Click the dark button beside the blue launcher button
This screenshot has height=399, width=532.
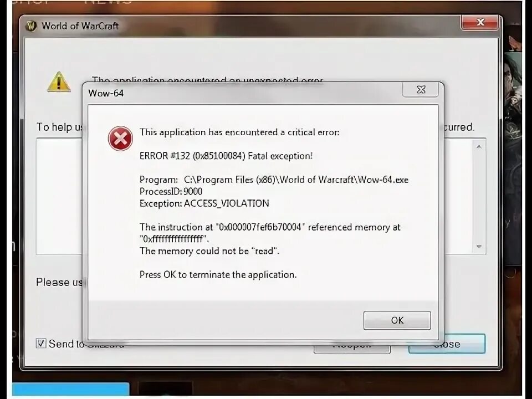pos(165,389)
